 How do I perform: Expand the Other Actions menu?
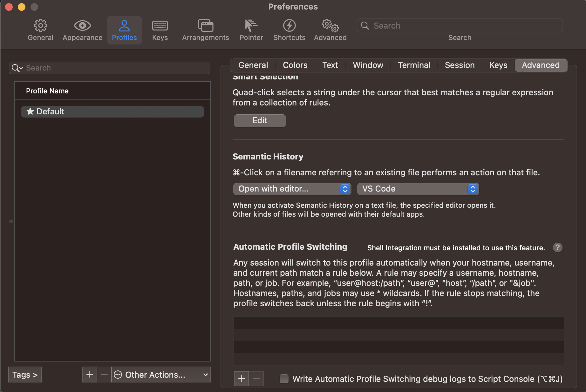coord(161,375)
